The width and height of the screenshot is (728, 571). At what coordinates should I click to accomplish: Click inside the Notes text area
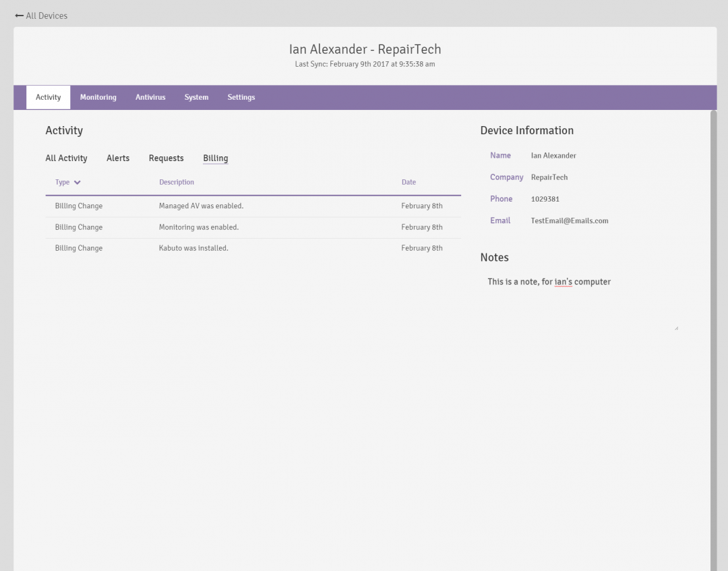click(580, 303)
